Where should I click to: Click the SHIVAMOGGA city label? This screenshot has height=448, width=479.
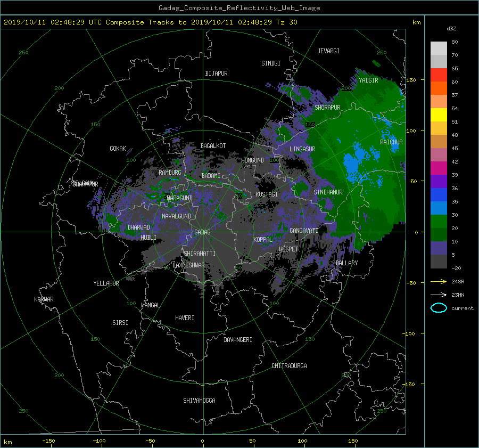click(x=199, y=401)
